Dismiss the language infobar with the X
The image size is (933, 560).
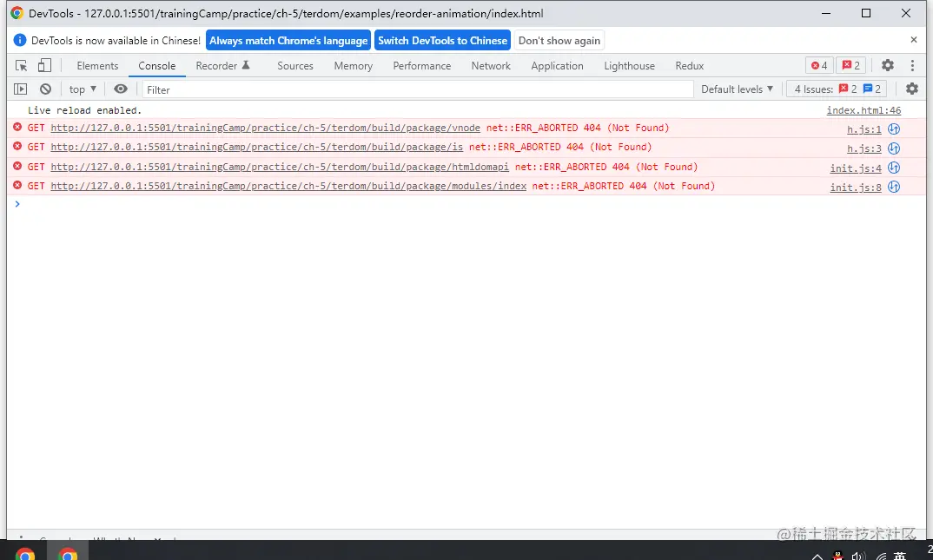[x=914, y=40]
